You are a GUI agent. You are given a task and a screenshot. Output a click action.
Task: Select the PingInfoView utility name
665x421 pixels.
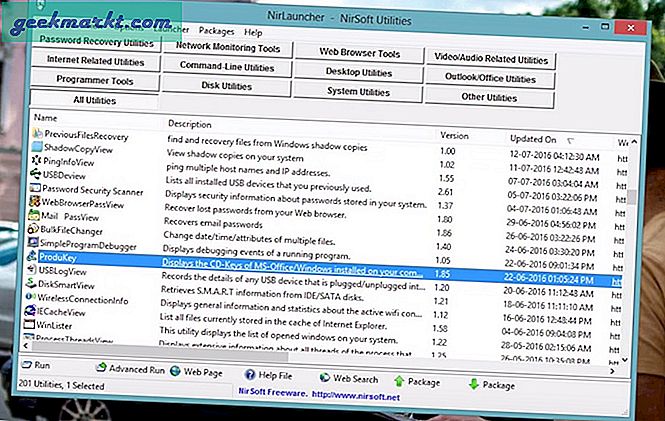[x=68, y=162]
